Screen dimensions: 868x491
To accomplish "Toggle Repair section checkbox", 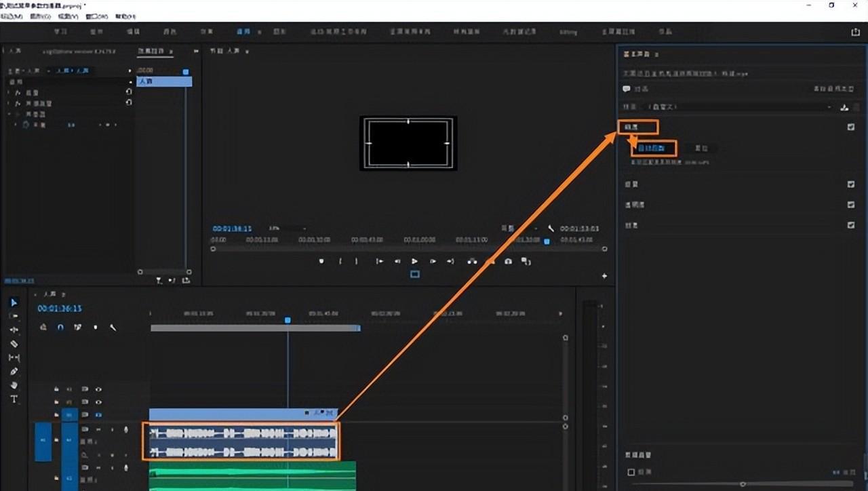I will (851, 184).
